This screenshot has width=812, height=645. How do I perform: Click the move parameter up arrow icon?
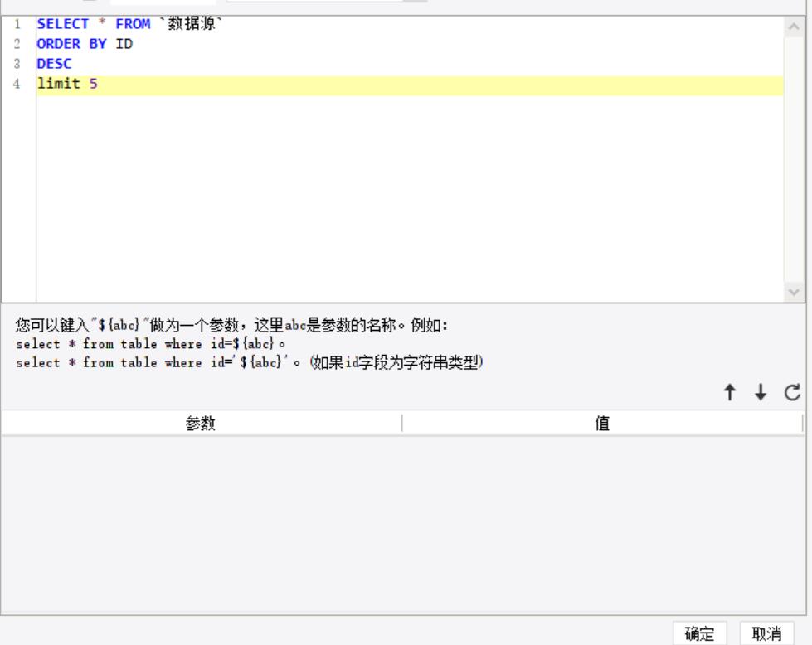730,392
